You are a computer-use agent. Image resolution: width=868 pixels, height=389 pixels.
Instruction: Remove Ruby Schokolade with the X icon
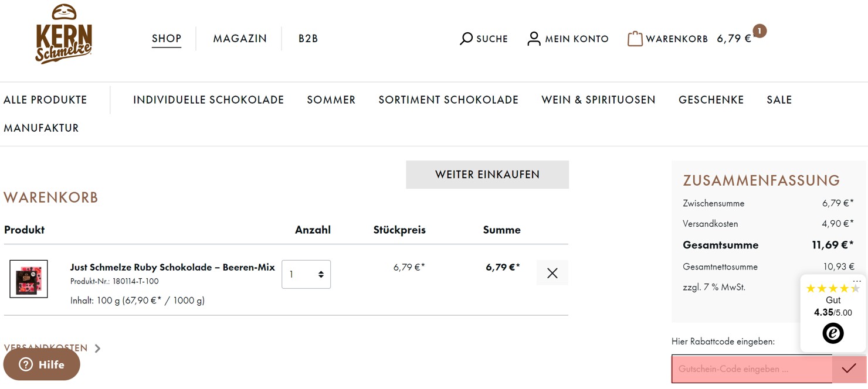[552, 273]
